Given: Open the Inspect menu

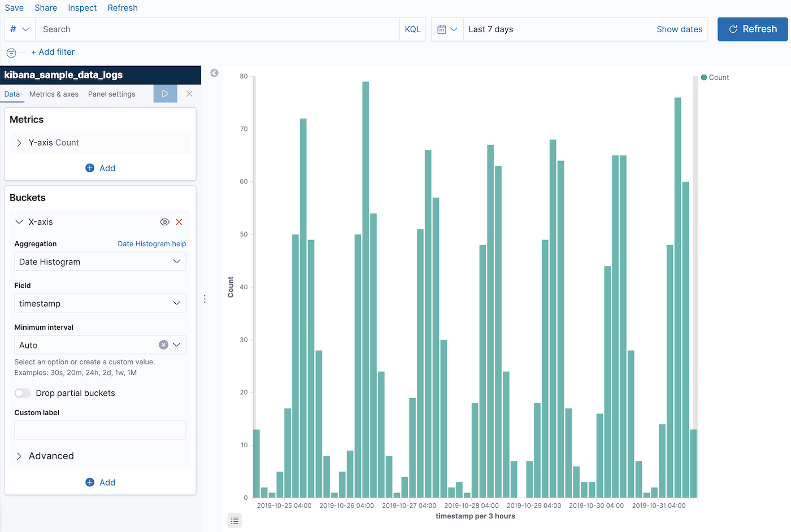Looking at the screenshot, I should coord(82,7).
